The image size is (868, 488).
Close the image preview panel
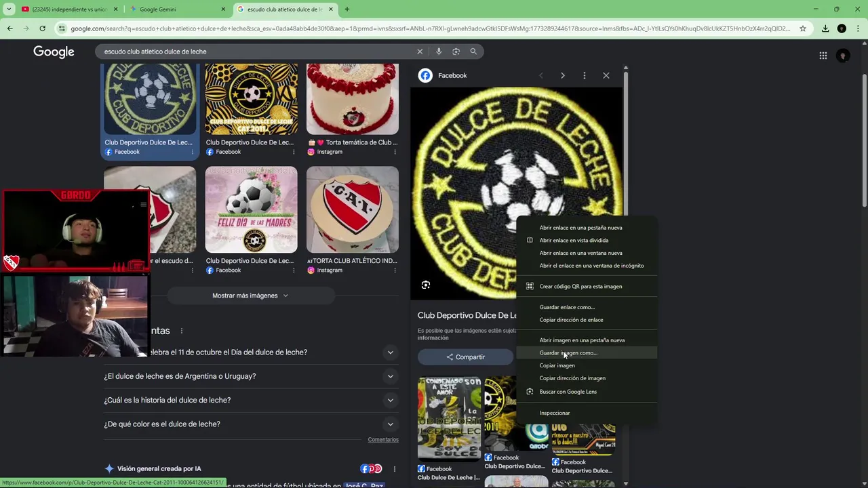(x=606, y=75)
